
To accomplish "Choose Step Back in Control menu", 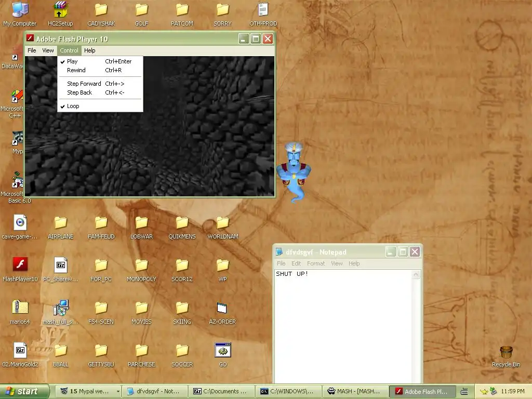I will (100, 92).
